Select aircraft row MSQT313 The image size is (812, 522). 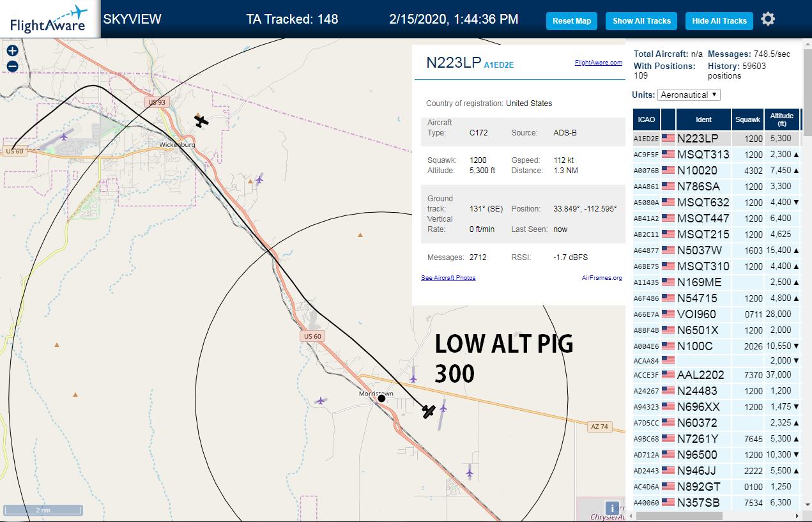[x=716, y=154]
